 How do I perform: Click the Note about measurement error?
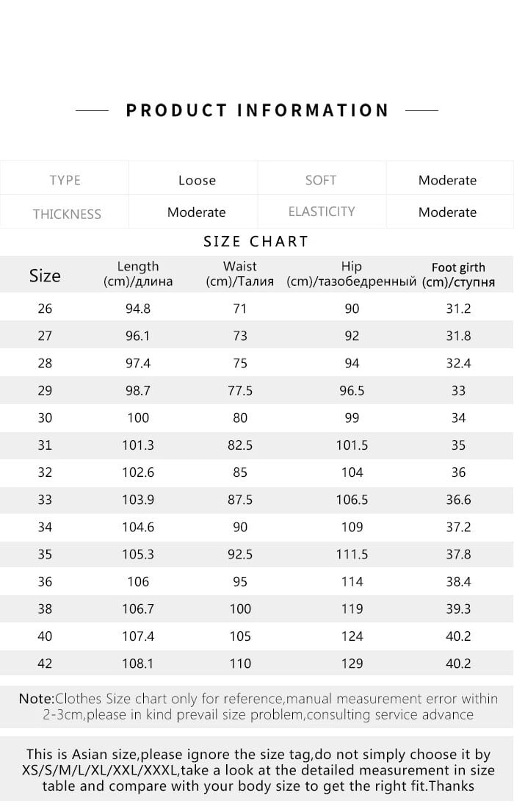[258, 706]
